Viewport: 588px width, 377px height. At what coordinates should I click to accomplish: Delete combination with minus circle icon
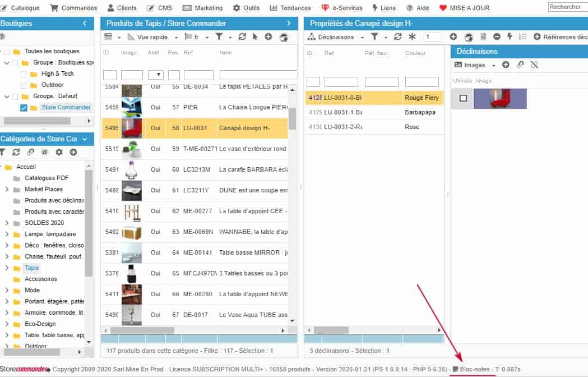[497, 37]
